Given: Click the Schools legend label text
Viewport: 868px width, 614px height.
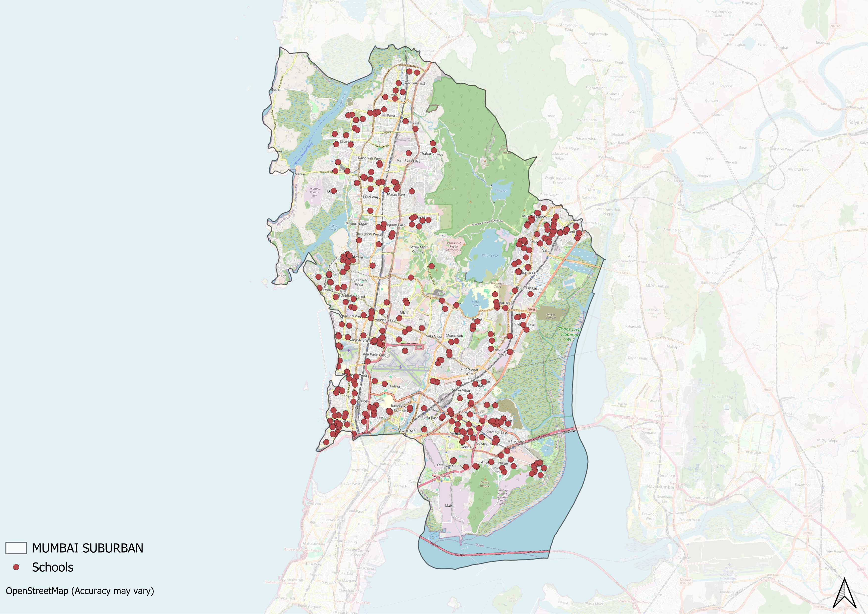Looking at the screenshot, I should tap(52, 567).
